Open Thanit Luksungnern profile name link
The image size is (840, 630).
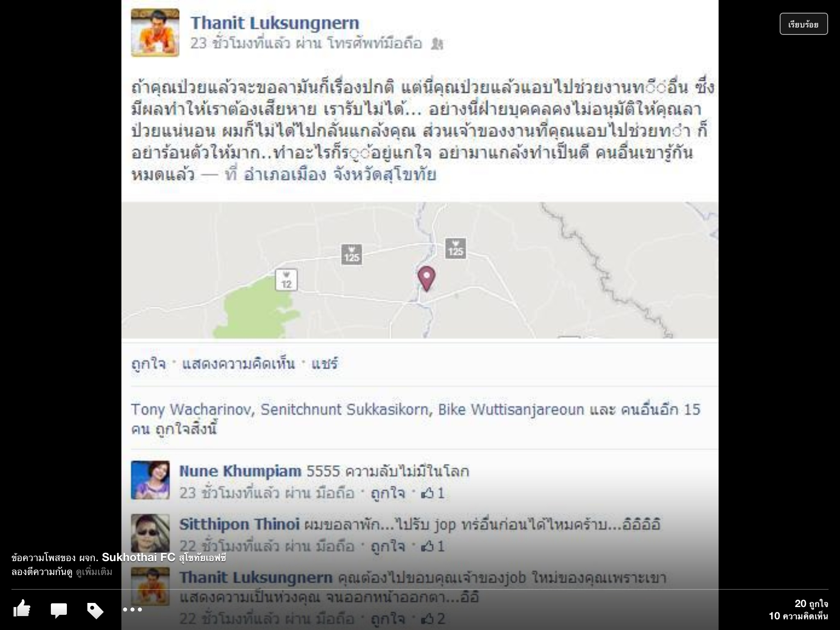click(274, 23)
